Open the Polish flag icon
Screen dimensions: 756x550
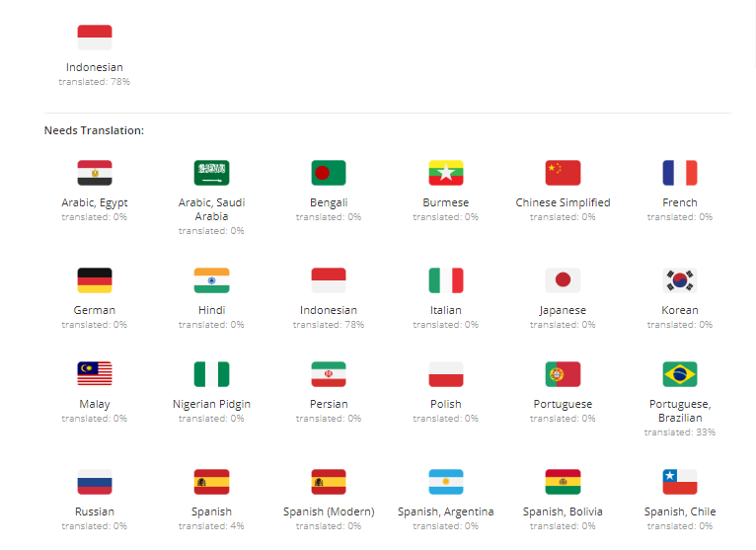pos(446,374)
